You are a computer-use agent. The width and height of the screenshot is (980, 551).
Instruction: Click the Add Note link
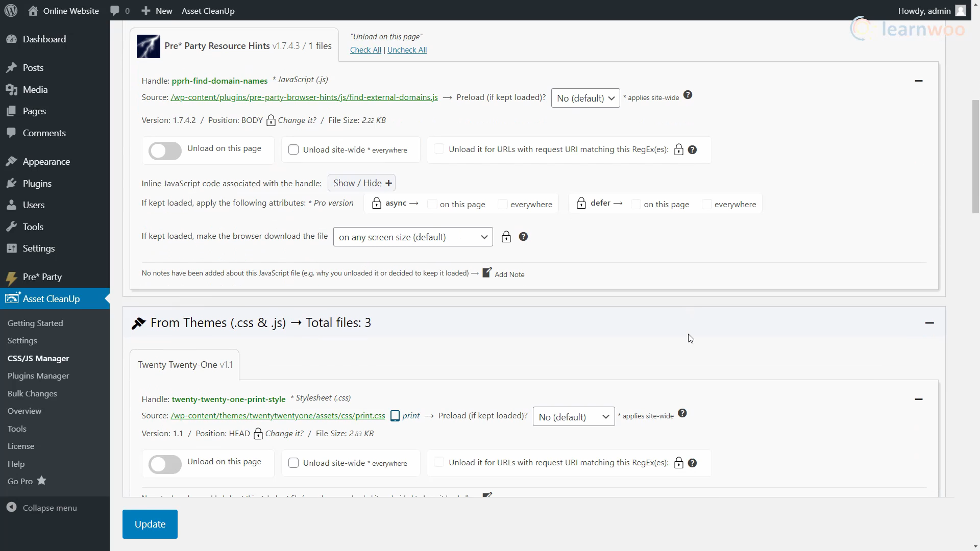pos(509,274)
